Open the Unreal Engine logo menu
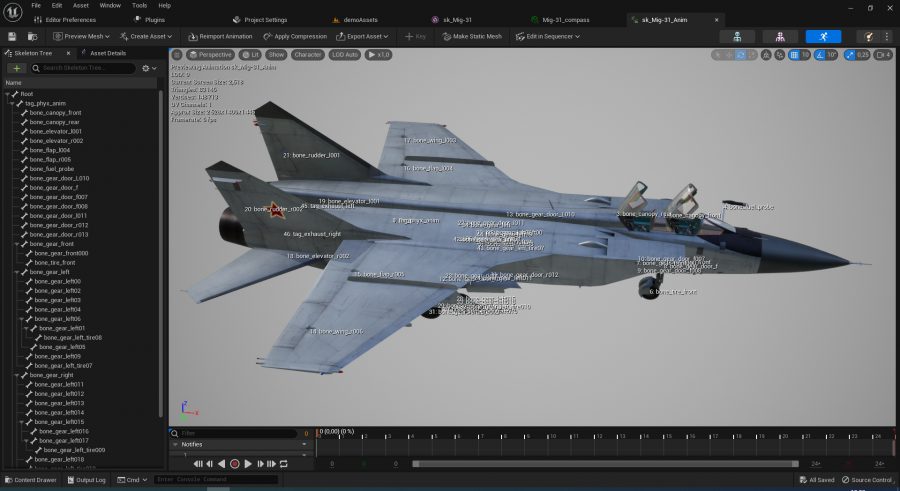The image size is (900, 491). pos(13,11)
